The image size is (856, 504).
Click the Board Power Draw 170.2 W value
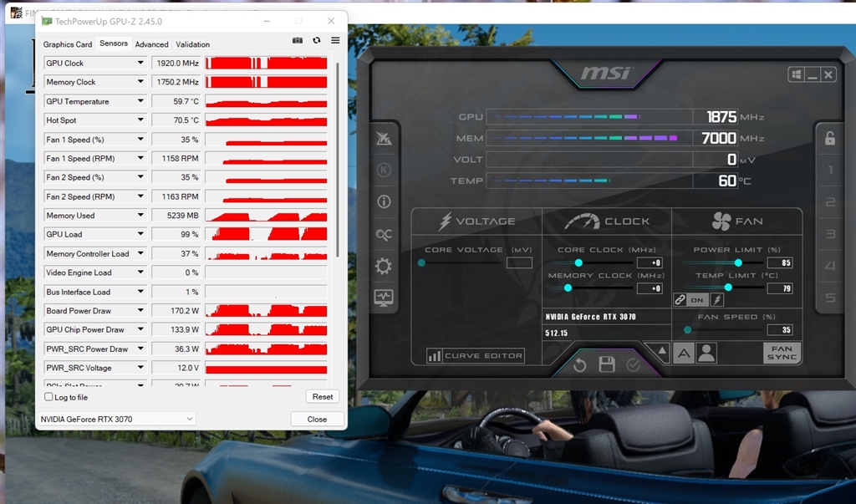coord(176,311)
